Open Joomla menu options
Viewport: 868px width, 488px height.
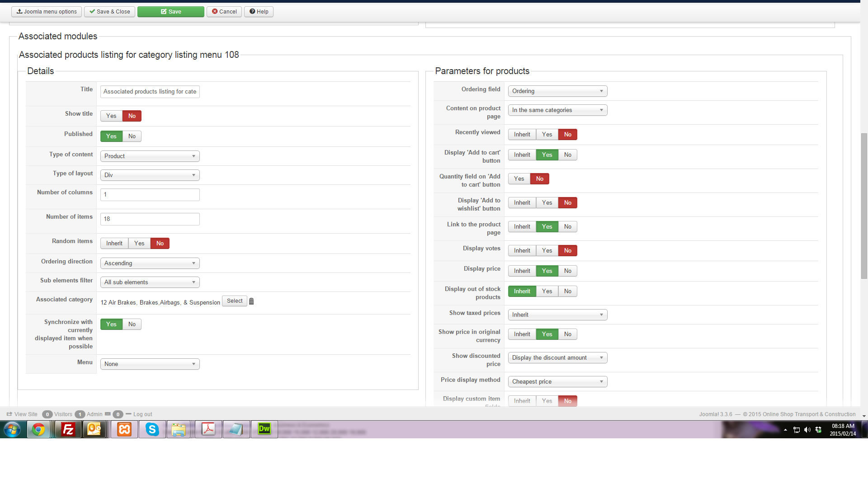point(47,12)
